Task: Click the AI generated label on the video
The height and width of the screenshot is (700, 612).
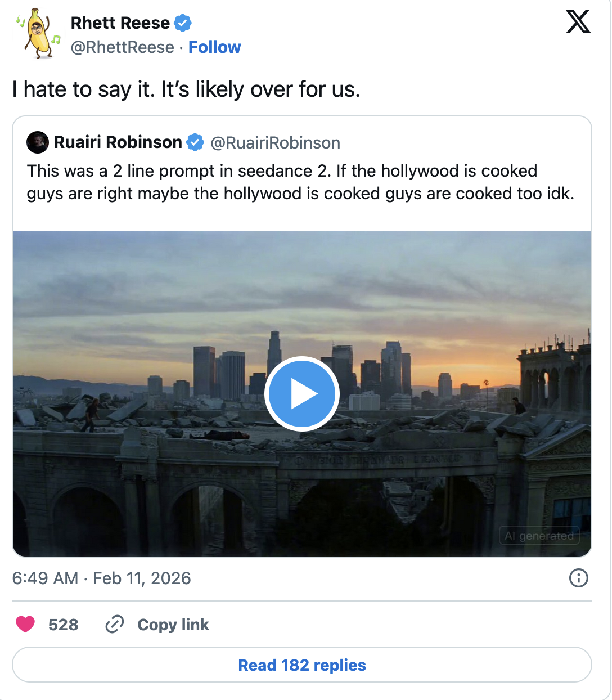Action: 539,535
